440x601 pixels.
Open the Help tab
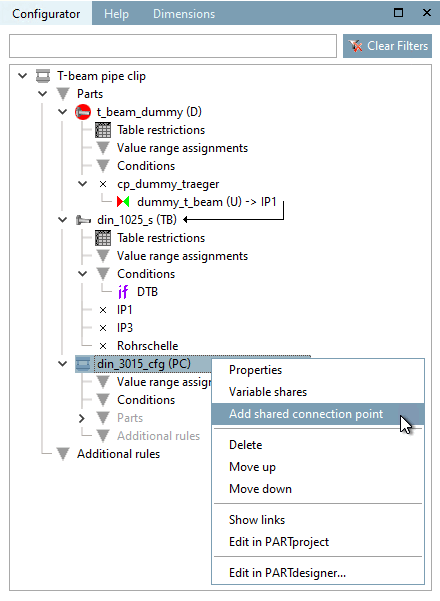[x=117, y=14]
